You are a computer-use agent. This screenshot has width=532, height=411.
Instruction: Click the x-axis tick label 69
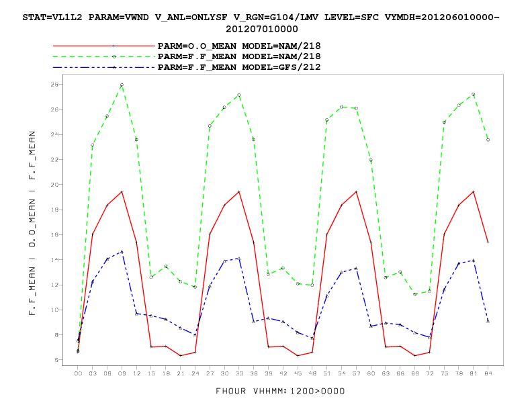[414, 373]
